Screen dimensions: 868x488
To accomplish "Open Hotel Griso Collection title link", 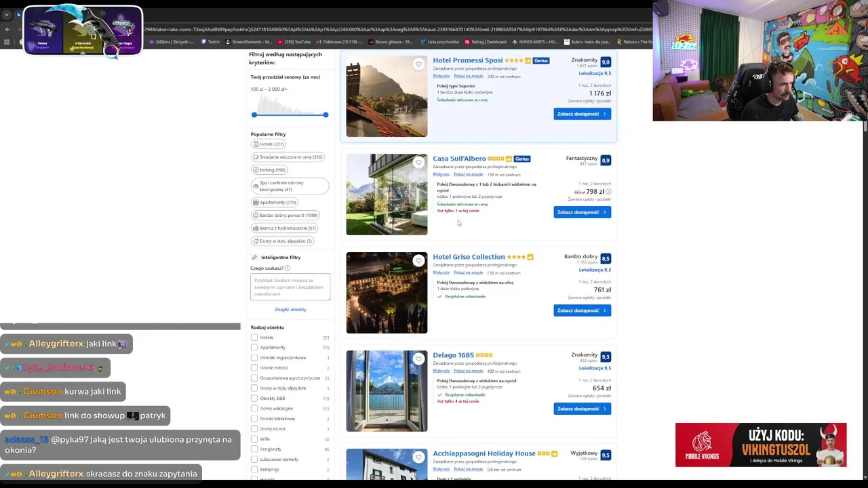I will click(469, 257).
